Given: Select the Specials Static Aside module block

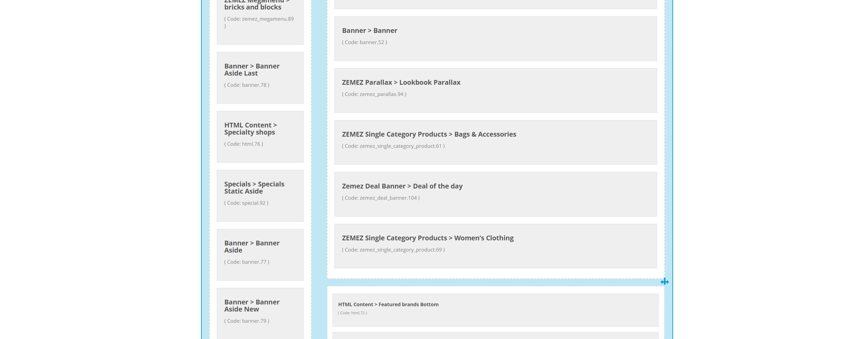Looking at the screenshot, I should [260, 196].
